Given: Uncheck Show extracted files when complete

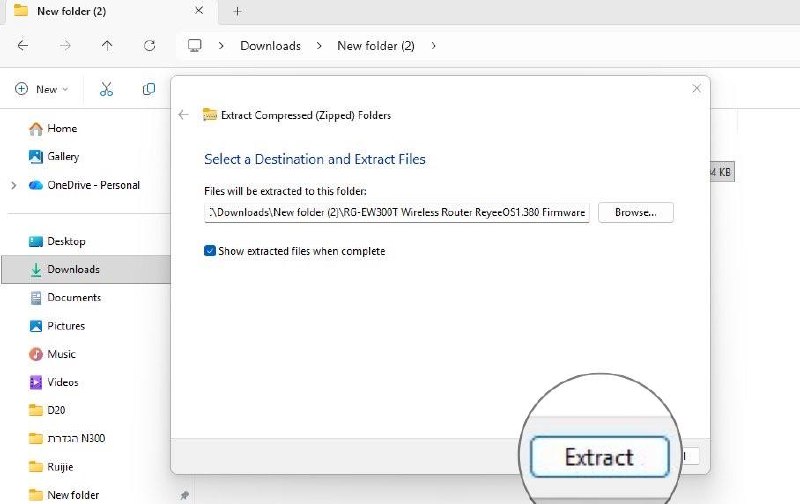Looking at the screenshot, I should [x=210, y=250].
